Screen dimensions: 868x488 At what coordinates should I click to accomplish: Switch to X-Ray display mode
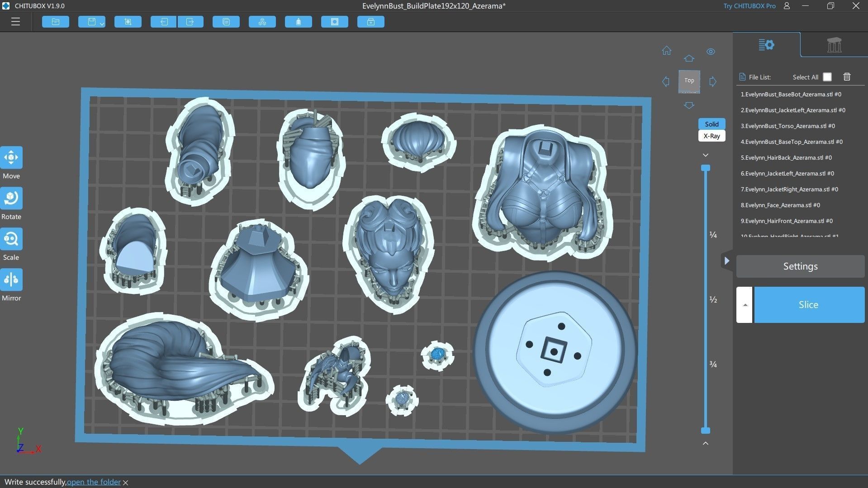click(x=711, y=136)
